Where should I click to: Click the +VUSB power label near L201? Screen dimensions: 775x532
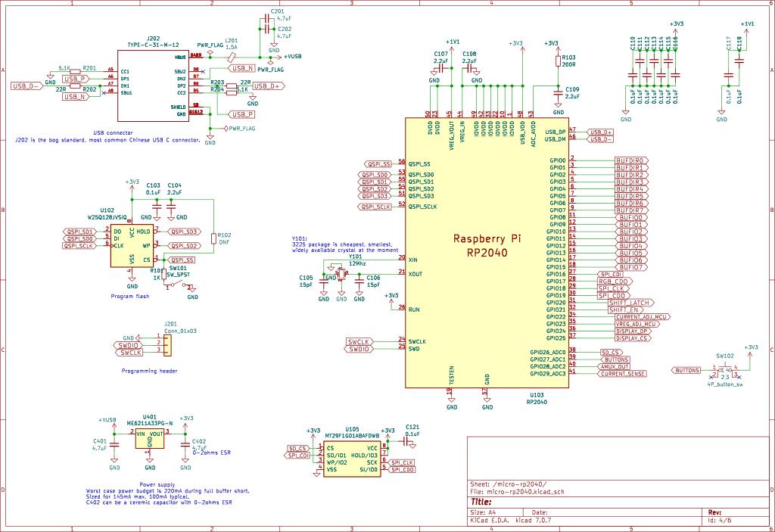tap(293, 57)
